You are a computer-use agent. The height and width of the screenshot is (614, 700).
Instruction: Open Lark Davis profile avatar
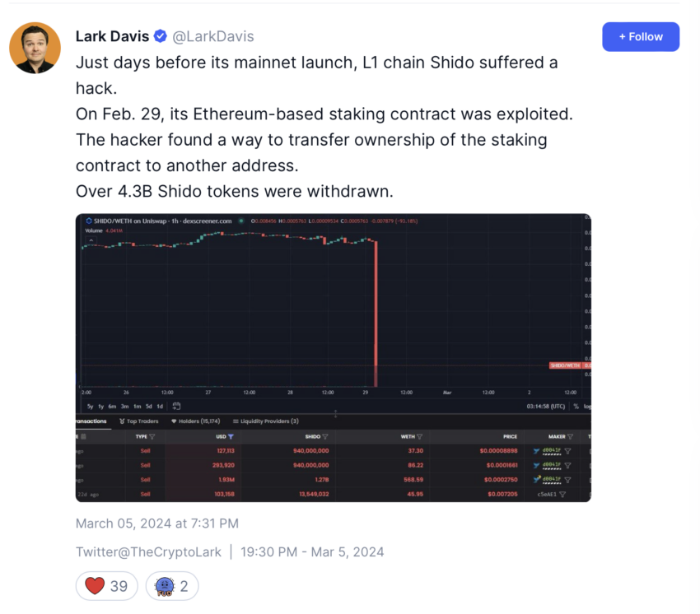pyautogui.click(x=35, y=48)
